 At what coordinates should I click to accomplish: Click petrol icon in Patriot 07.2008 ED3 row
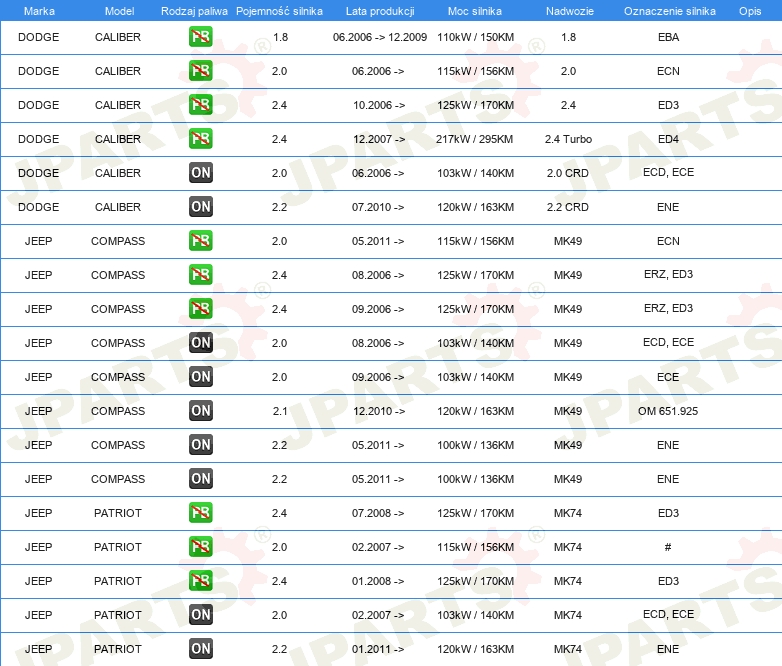coord(200,513)
